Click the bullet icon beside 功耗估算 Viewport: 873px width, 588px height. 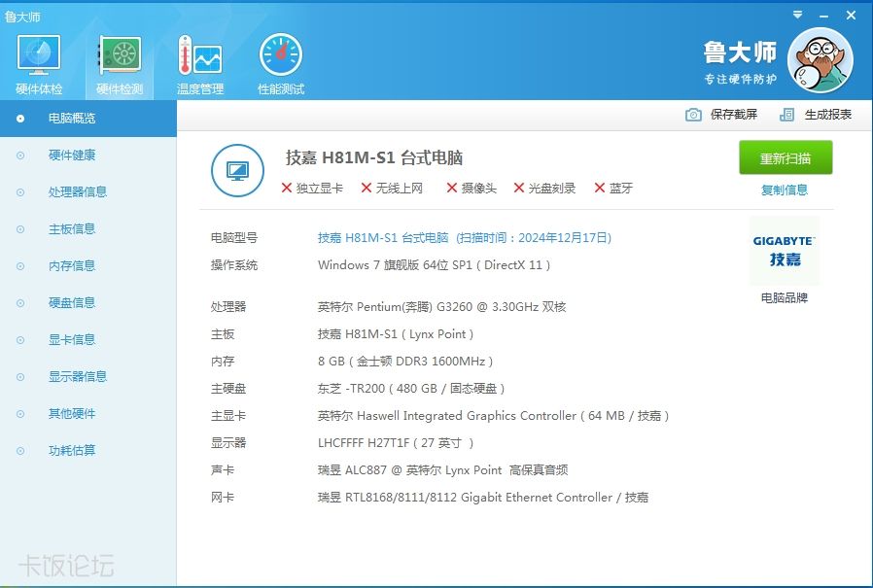[20, 451]
